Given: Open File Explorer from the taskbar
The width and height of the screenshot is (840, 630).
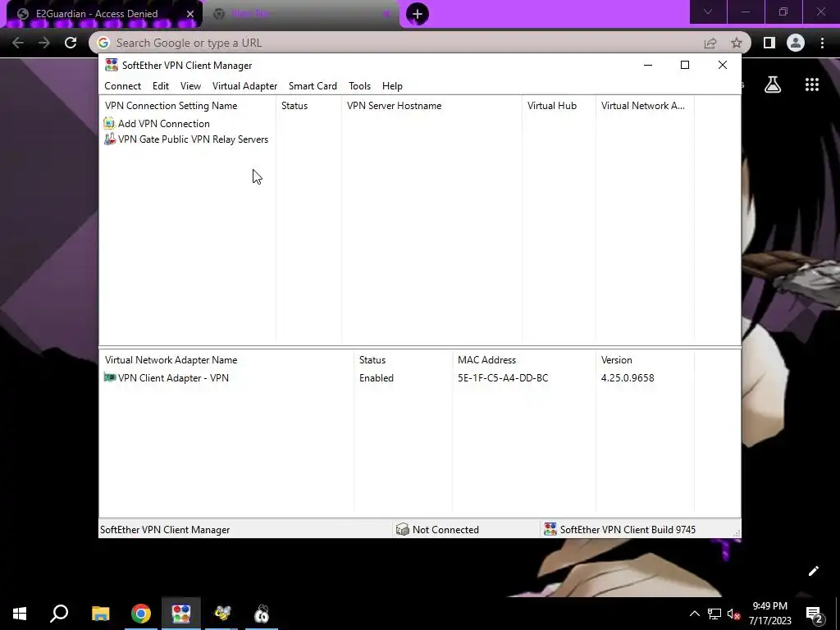Looking at the screenshot, I should click(100, 614).
